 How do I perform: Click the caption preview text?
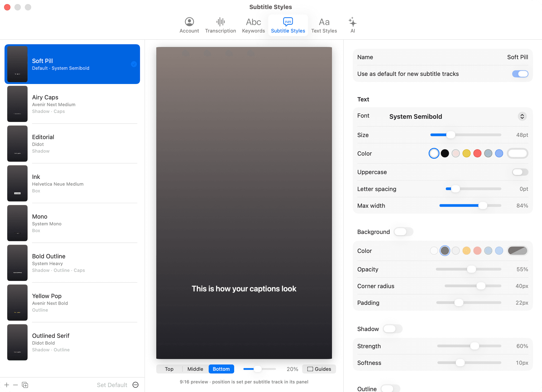coord(244,289)
